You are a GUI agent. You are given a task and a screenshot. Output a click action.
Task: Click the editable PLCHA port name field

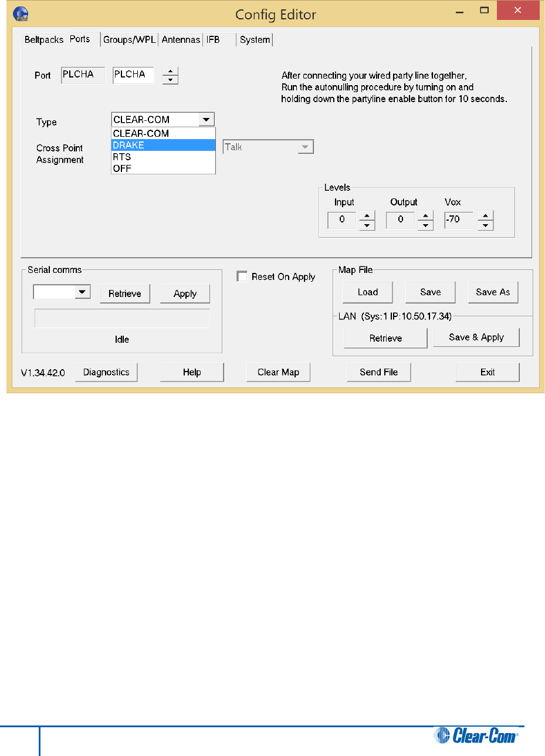pyautogui.click(x=133, y=75)
